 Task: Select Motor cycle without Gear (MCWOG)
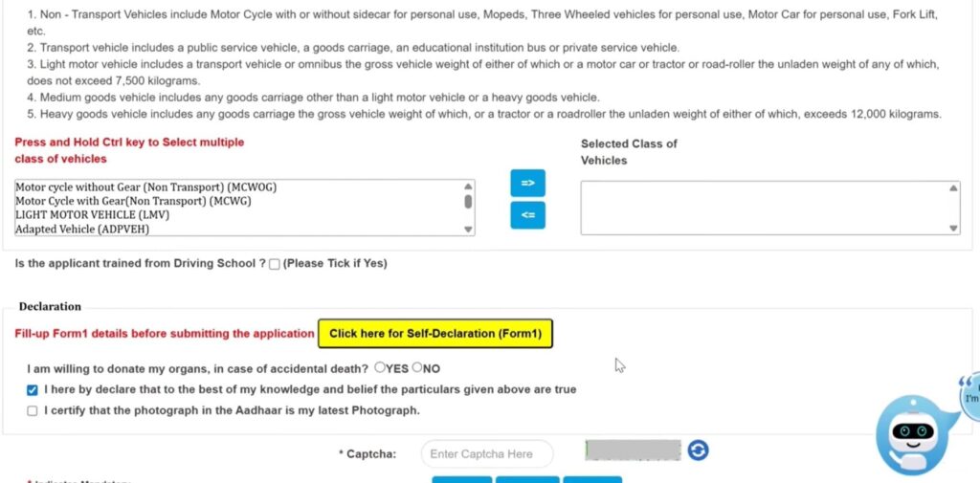point(152,187)
